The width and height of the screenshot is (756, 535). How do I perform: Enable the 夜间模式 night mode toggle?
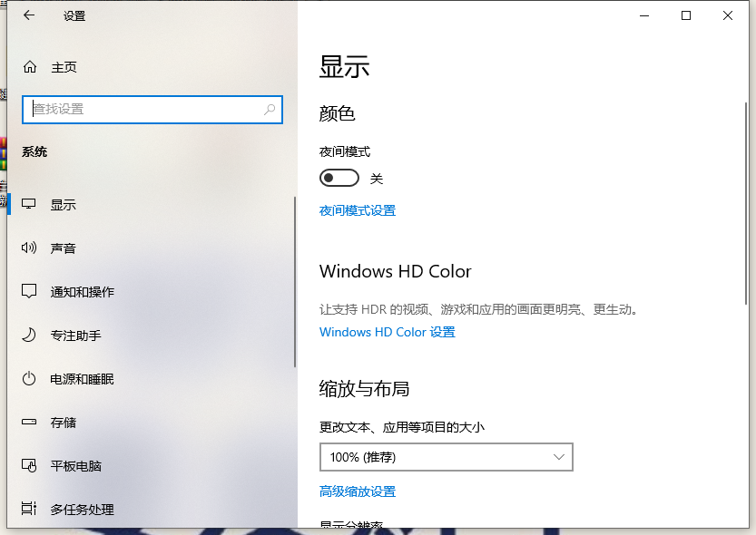(x=339, y=178)
